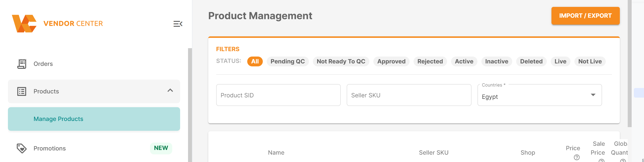This screenshot has height=162, width=644.
Task: Filter by Pending QC status
Action: point(287,61)
